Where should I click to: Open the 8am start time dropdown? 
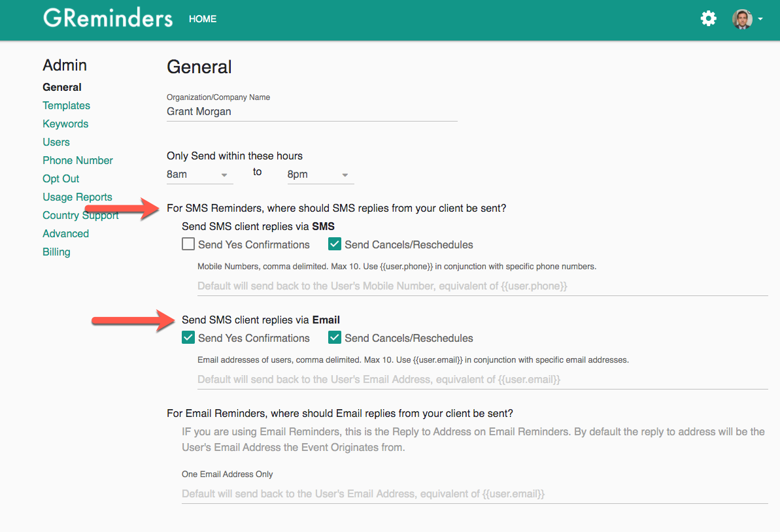coord(199,174)
